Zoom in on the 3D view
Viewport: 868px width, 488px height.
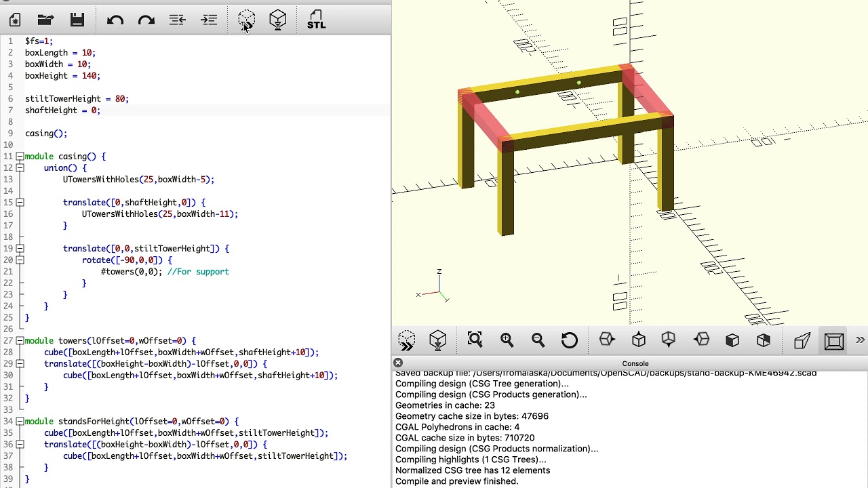(x=507, y=340)
